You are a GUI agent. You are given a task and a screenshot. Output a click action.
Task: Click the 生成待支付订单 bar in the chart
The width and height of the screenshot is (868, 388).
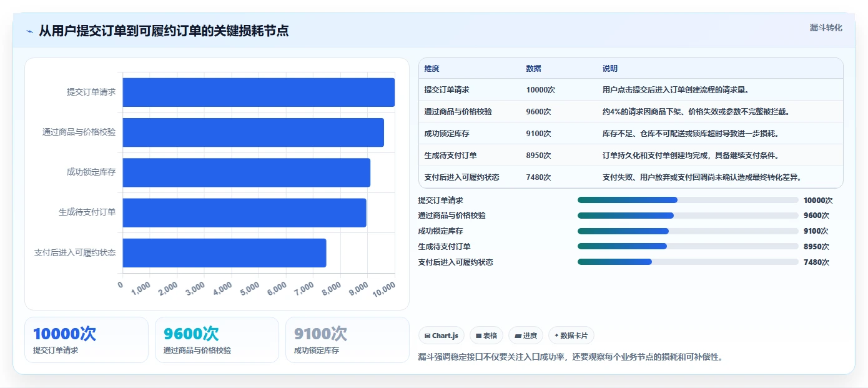point(244,212)
